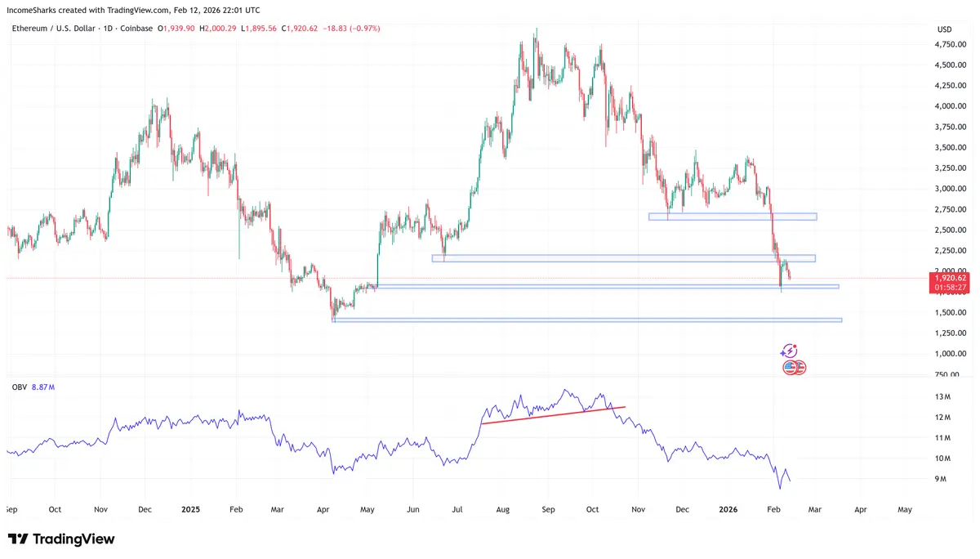Click the USD currency label on price axis
This screenshot has width=980, height=559.
tap(944, 29)
